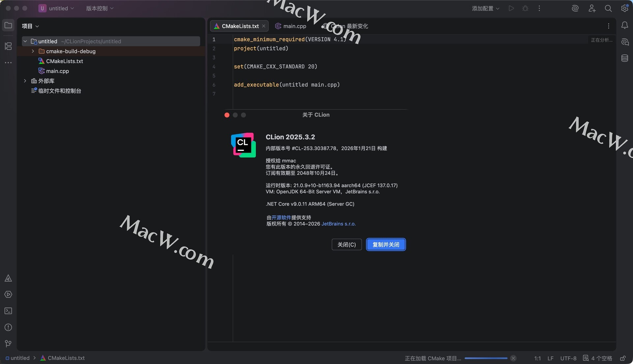Click the UTF-8 encoding status widget
Image resolution: width=633 pixels, height=364 pixels.
point(568,358)
